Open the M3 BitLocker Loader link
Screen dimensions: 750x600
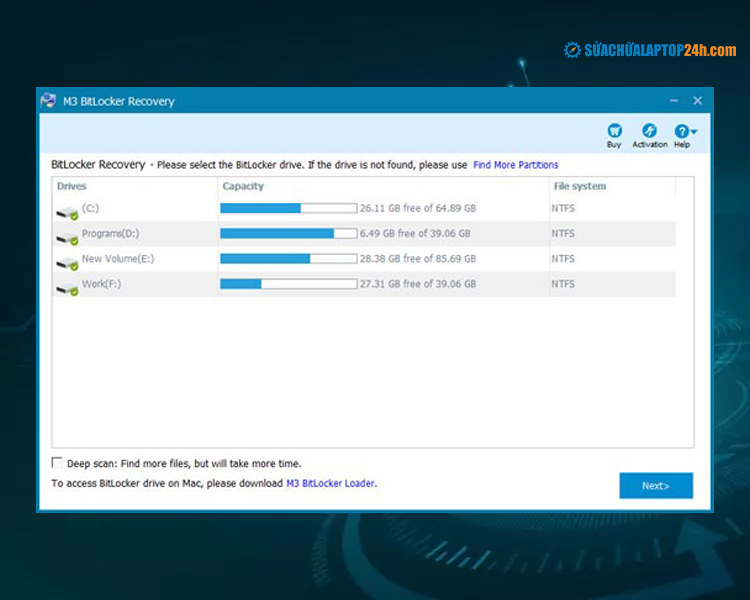331,483
